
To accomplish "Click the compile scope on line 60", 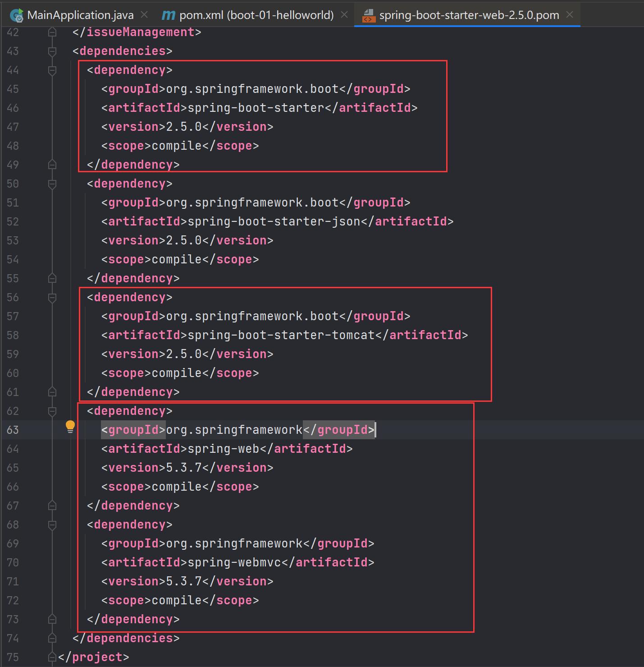I will pos(177,373).
